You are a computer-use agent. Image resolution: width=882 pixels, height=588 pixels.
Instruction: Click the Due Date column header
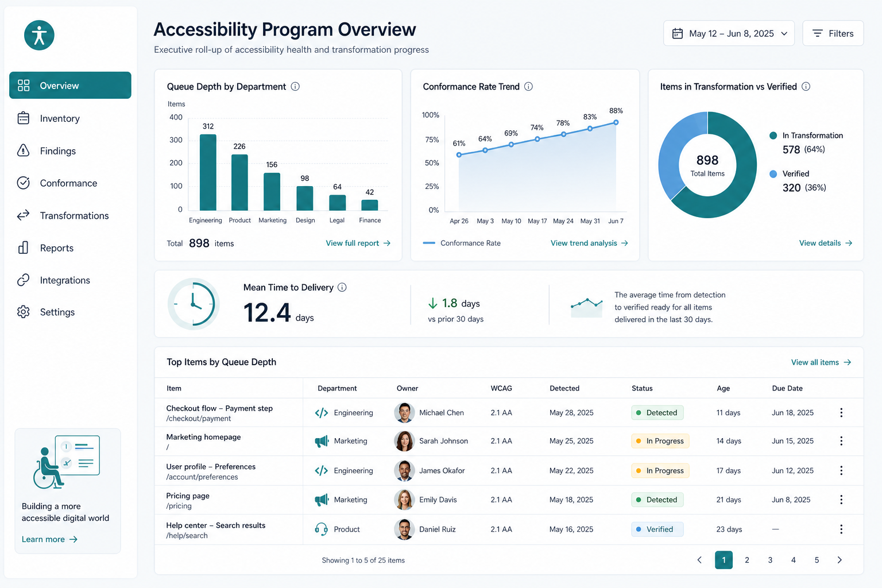pyautogui.click(x=787, y=389)
